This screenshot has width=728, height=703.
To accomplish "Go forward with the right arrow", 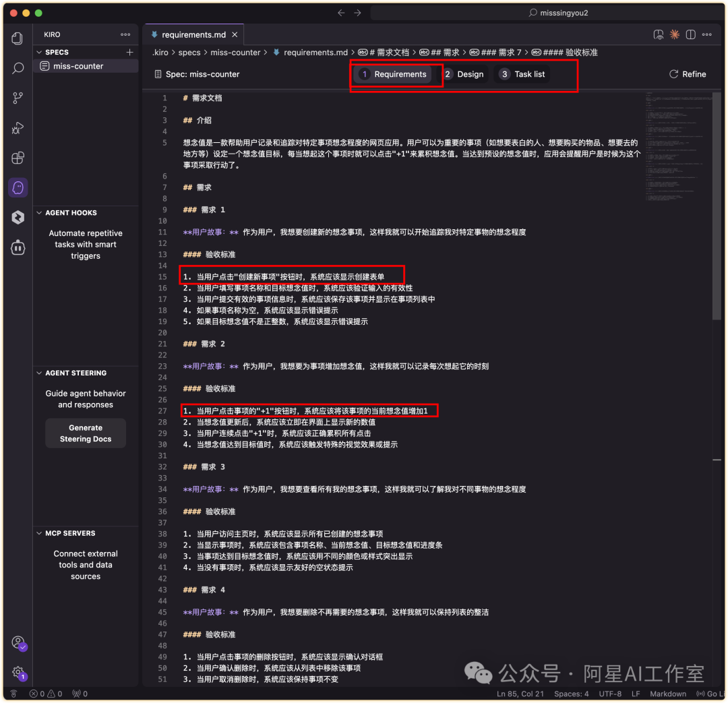I will pos(357,13).
